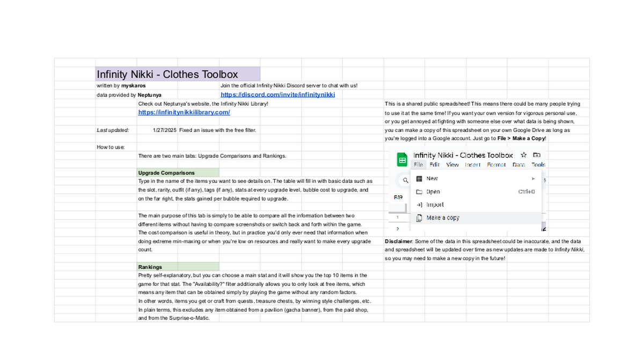
Task: Click the arrow icon beside Import
Action: coord(420,204)
